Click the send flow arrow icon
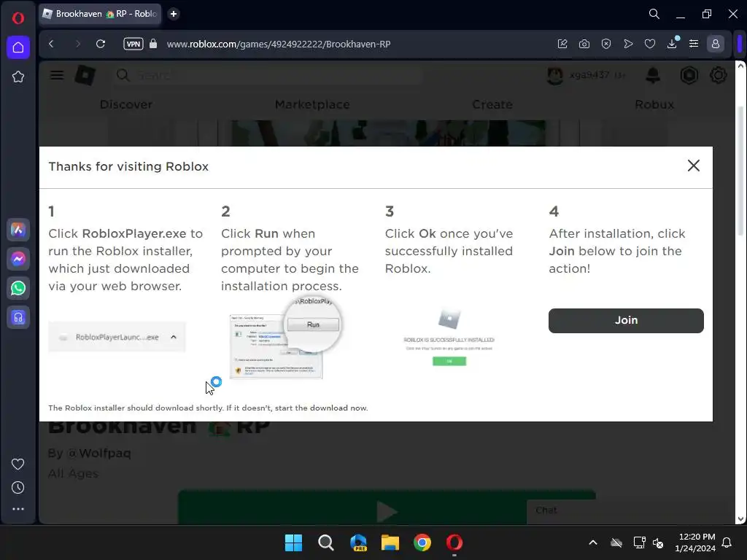Image resolution: width=747 pixels, height=560 pixels. pyautogui.click(x=628, y=44)
